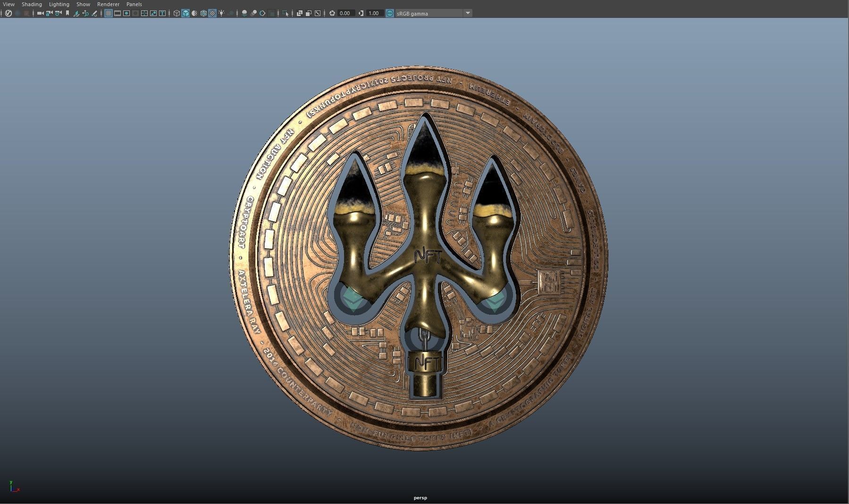The height and width of the screenshot is (504, 849).
Task: Click the XYZ axis gizmo
Action: click(x=14, y=487)
